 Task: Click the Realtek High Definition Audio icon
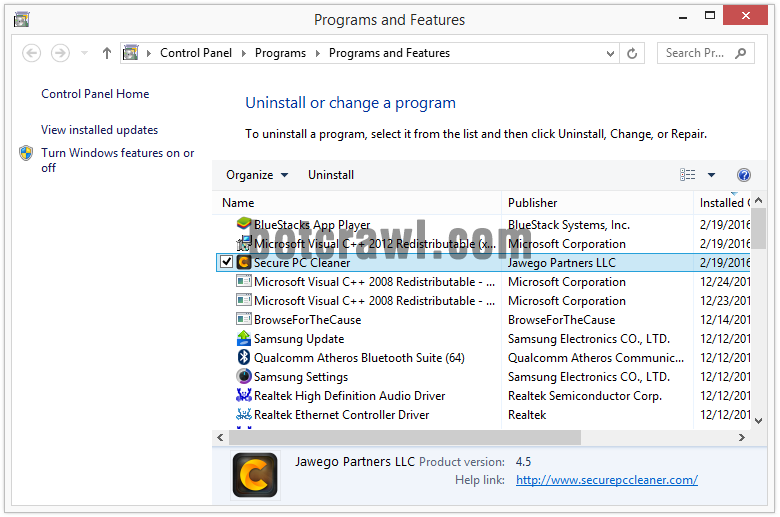(x=244, y=395)
